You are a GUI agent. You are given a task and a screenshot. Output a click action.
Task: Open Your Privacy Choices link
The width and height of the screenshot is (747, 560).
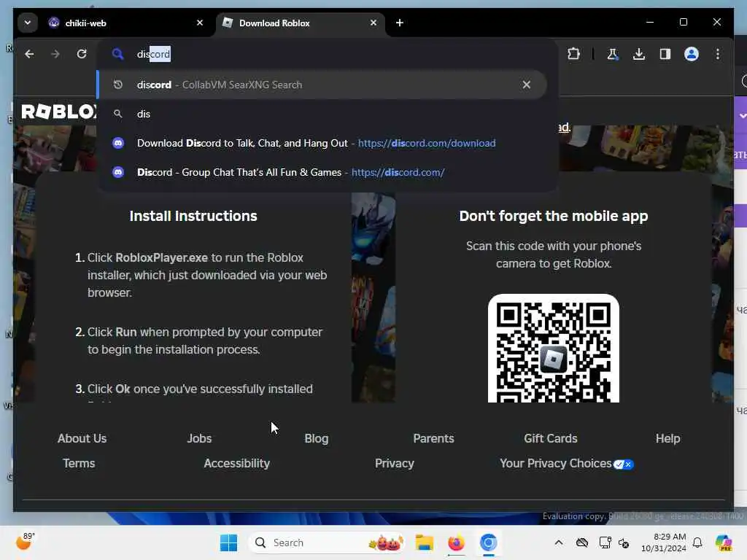pos(566,463)
